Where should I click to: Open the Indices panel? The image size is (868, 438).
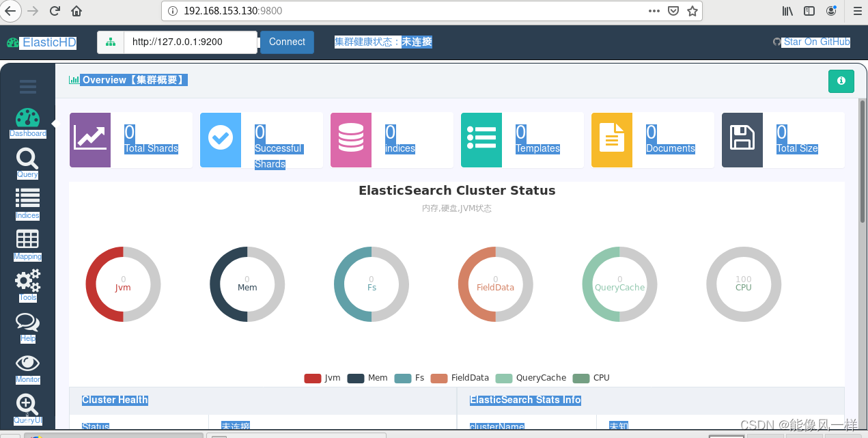[x=27, y=200]
